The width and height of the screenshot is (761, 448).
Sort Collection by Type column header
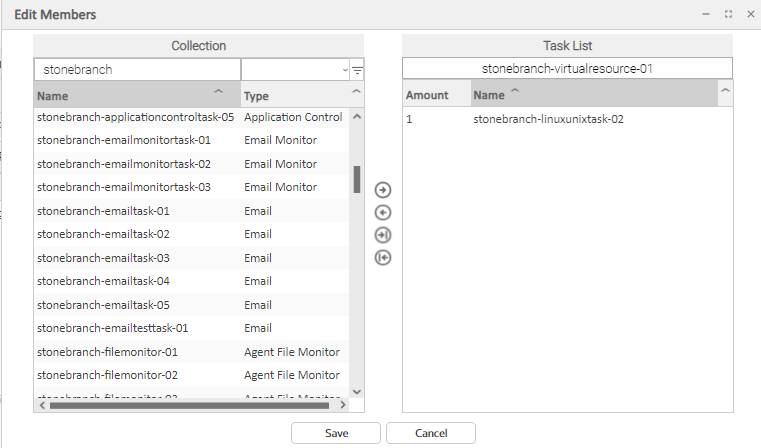click(294, 96)
